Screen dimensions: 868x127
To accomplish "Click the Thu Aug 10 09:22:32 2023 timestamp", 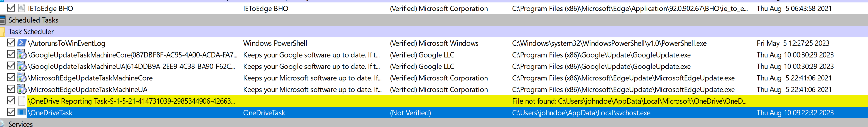I will tap(795, 113).
